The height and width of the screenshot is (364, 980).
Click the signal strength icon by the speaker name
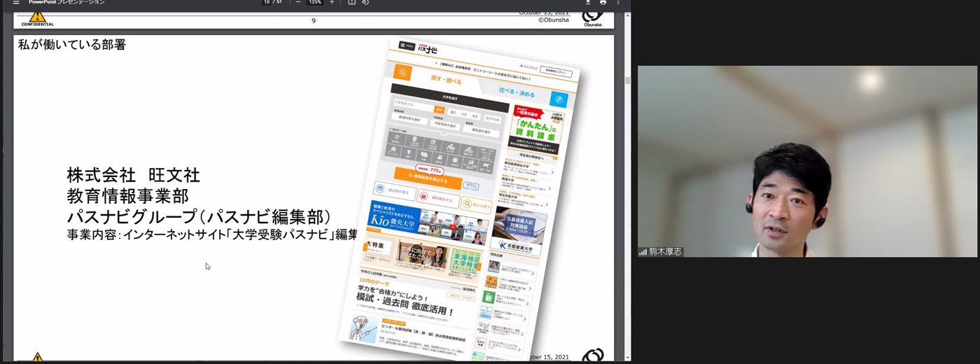tap(643, 252)
